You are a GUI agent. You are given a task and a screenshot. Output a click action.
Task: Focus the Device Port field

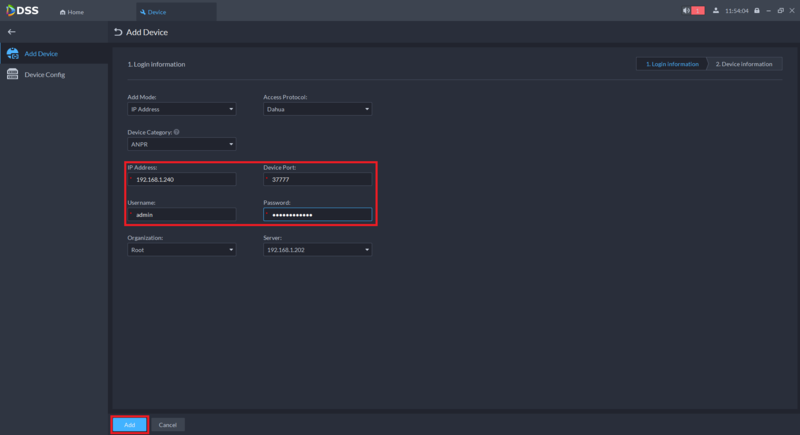click(x=317, y=180)
